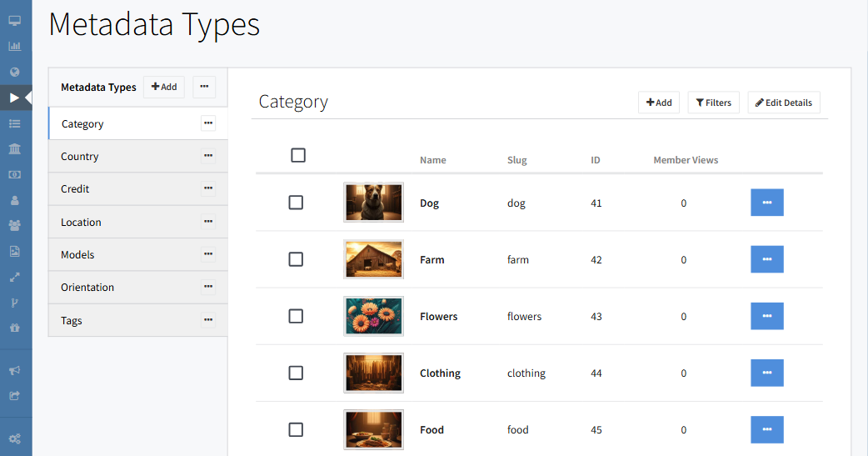Open the settings gears icon in sidebar
The width and height of the screenshot is (868, 456).
pos(14,438)
